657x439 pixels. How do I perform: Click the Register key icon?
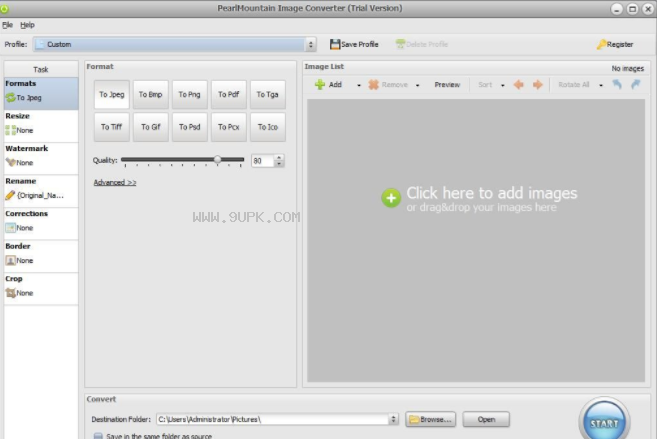point(601,44)
